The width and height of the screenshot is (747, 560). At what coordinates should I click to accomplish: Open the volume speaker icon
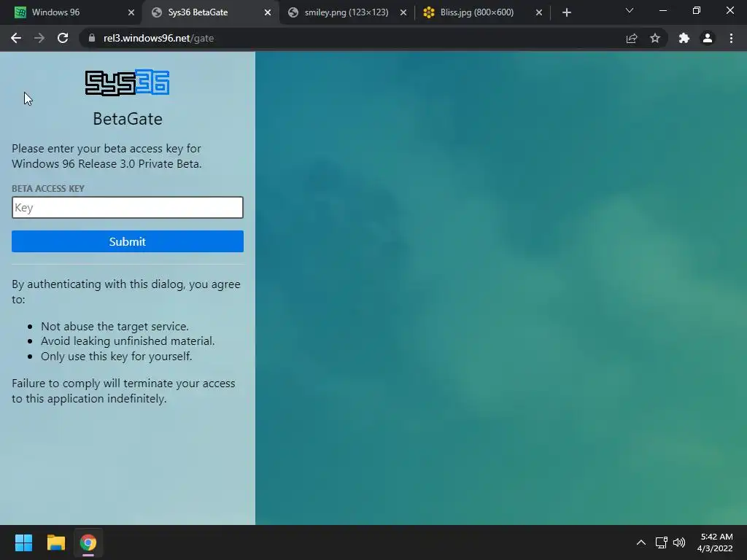coord(679,542)
